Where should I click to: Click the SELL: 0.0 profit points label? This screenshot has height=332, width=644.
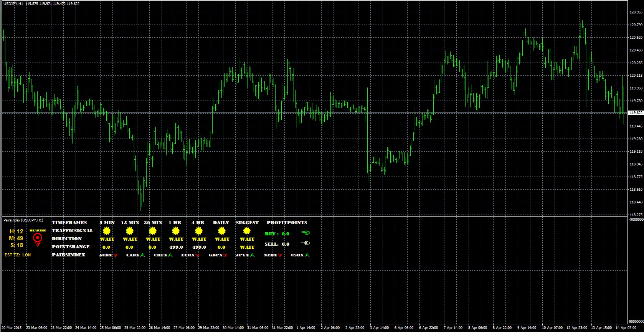click(277, 244)
